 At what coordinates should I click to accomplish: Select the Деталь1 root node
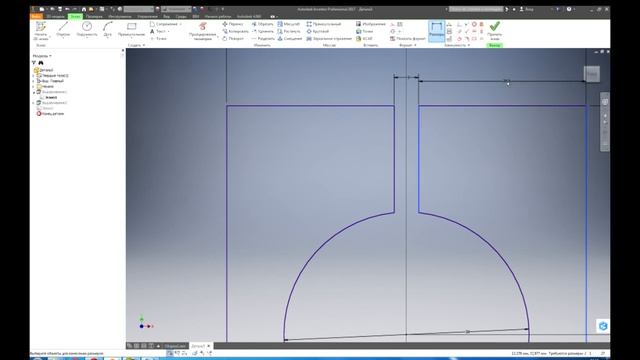pos(44,70)
